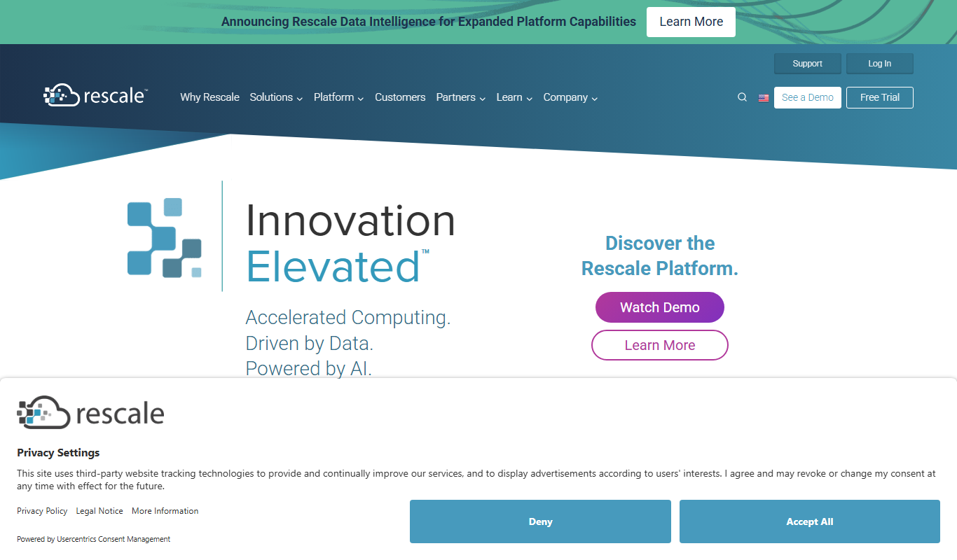Click the US flag language icon
The width and height of the screenshot is (957, 560).
[764, 98]
